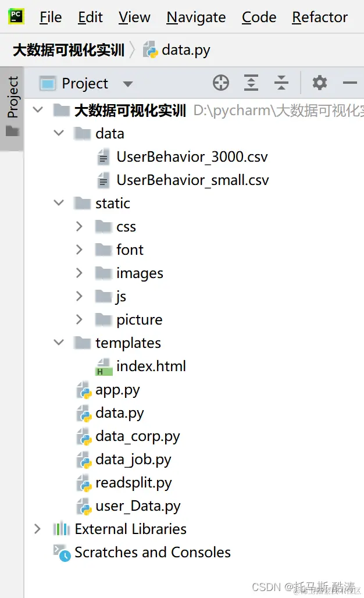The image size is (364, 598).
Task: Click the data_corp.py Python file icon
Action: (x=84, y=437)
